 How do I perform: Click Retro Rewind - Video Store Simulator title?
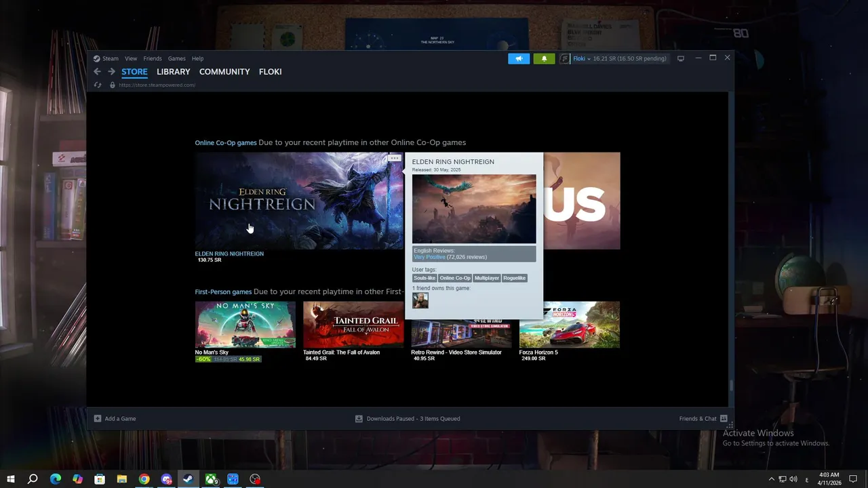(456, 352)
